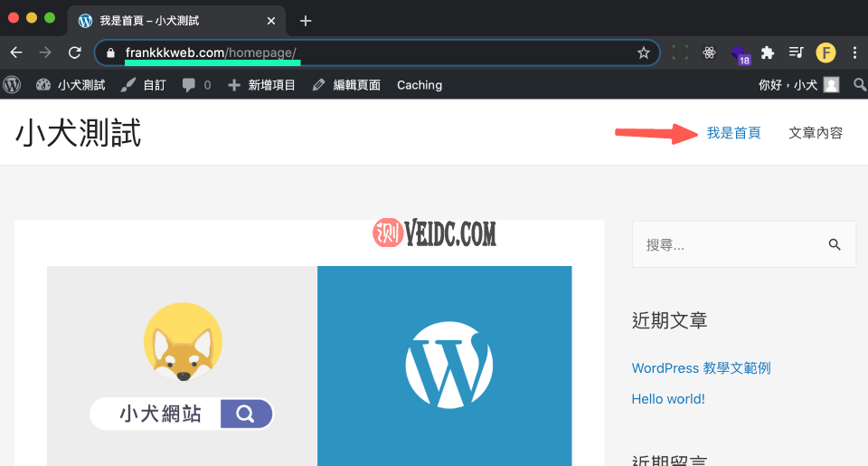Click the 搜尋 sidebar search field
The width and height of the screenshot is (868, 466).
(744, 244)
